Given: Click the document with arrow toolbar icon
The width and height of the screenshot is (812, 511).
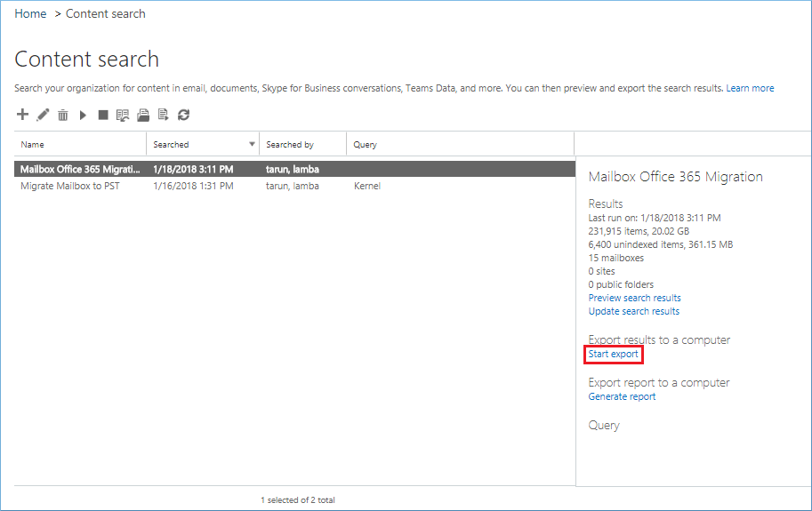Looking at the screenshot, I should point(163,115).
